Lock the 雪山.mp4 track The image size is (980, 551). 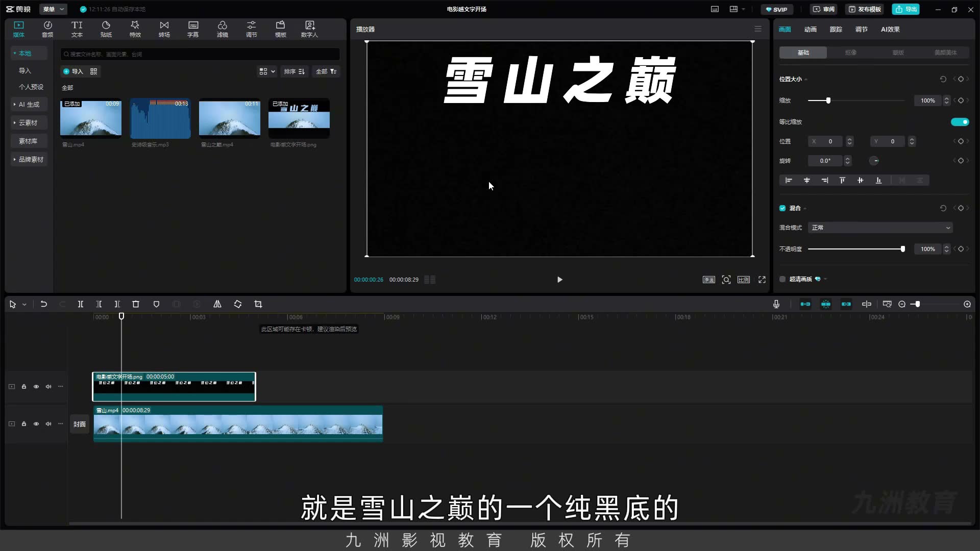point(24,424)
